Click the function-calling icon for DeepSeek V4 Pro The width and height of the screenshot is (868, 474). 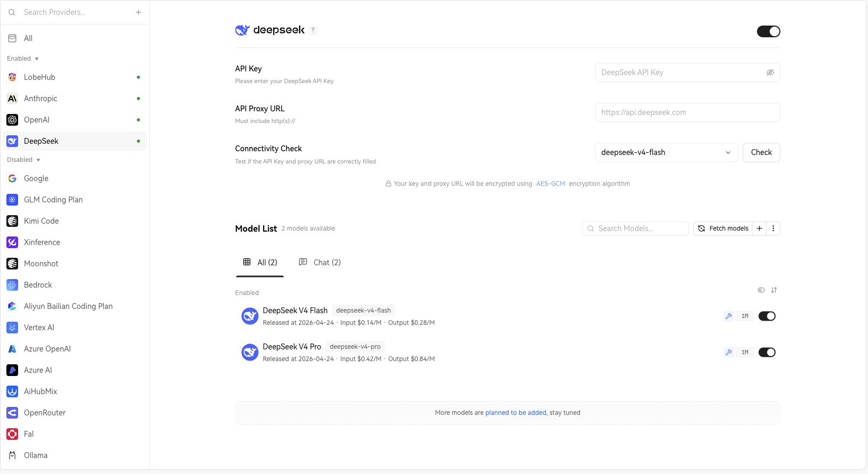(x=728, y=353)
